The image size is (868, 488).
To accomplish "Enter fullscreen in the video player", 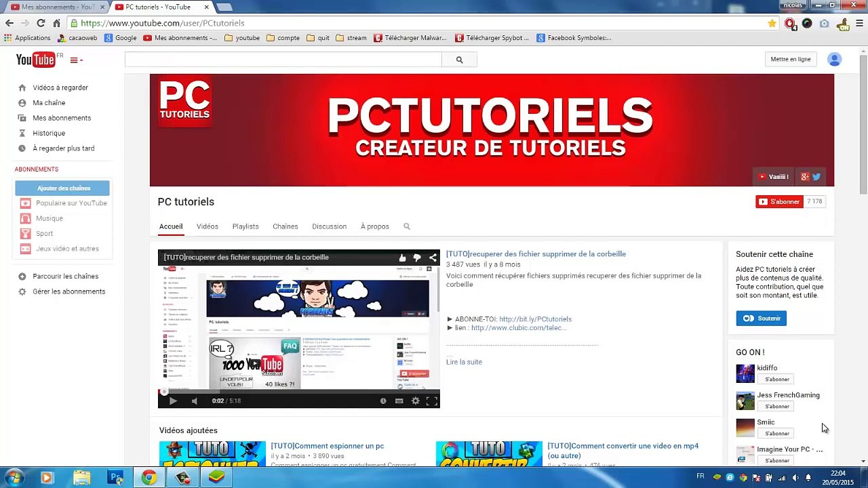I will [432, 401].
